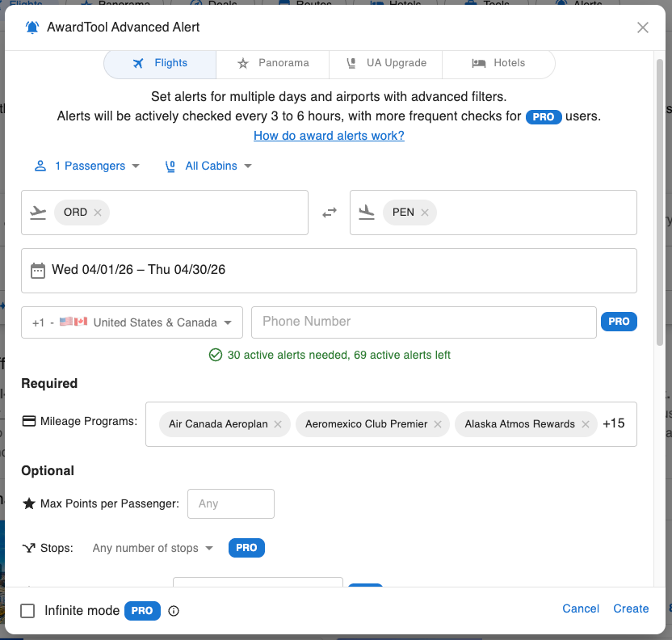Remove the ORD airport chip
Screen dimensions: 672x640
97,212
